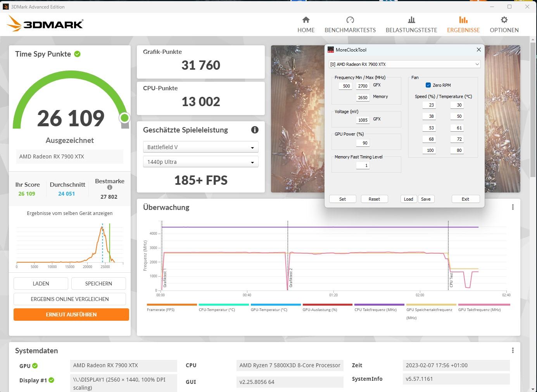Click the fan temperature field with value 61

coord(457,128)
